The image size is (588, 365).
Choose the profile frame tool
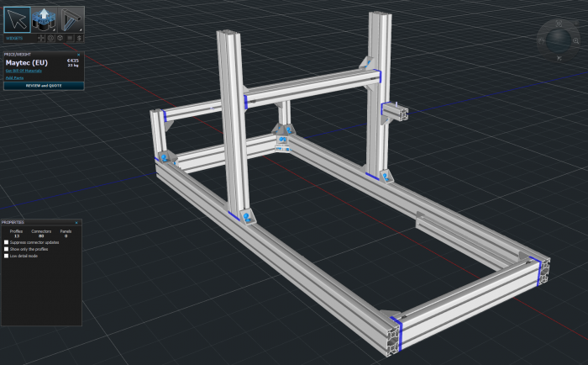(71, 19)
